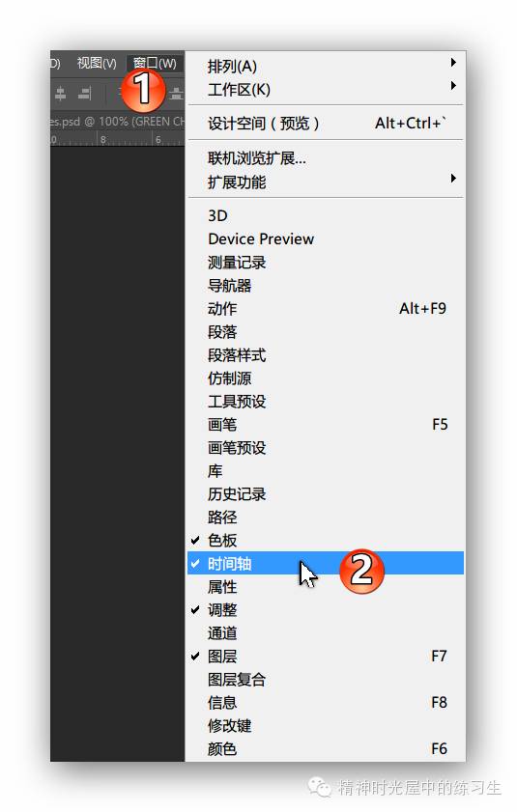The image size is (517, 812).
Task: Open the 窗口(W) menu in menu bar
Action: [x=155, y=63]
